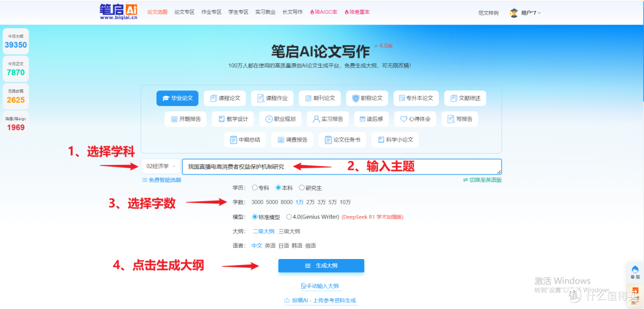
Task: Choose the 教学设计 type button
Action: click(x=233, y=119)
